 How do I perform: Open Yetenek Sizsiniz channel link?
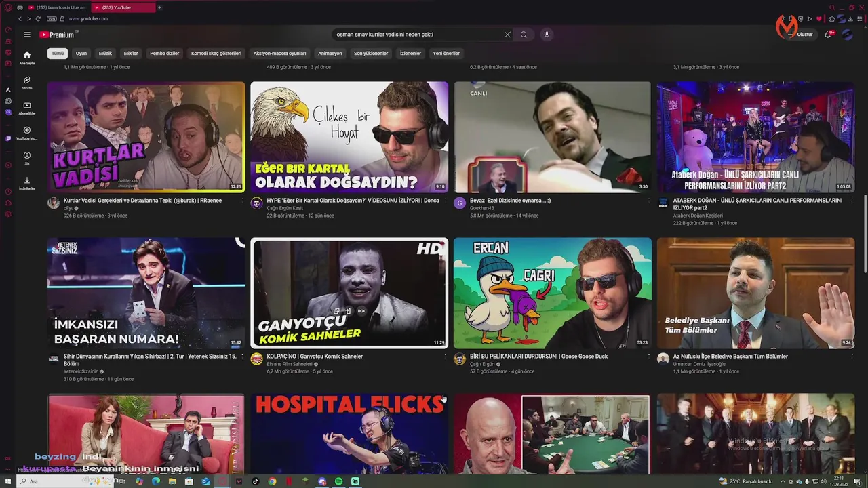[x=81, y=371]
